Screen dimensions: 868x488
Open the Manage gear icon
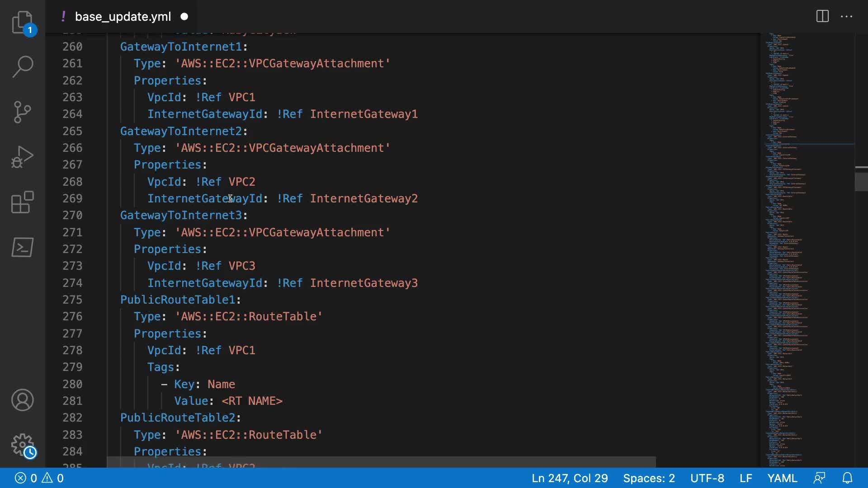[x=22, y=446]
